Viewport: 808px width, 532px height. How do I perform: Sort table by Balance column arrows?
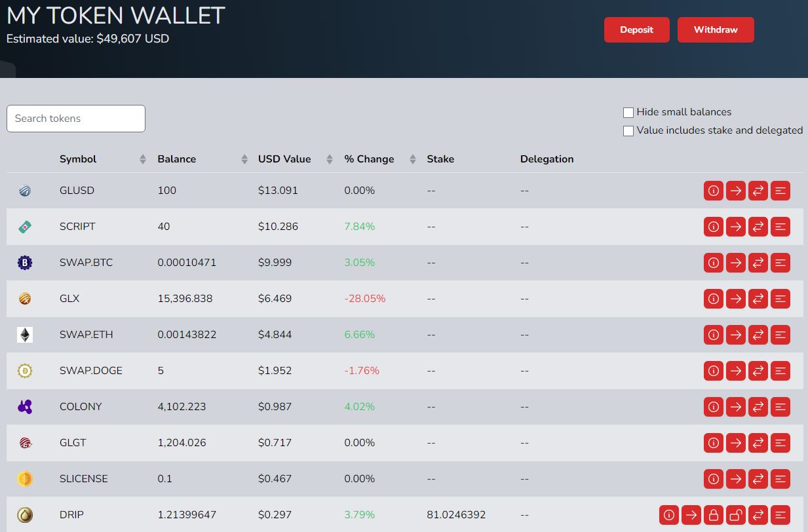click(244, 159)
